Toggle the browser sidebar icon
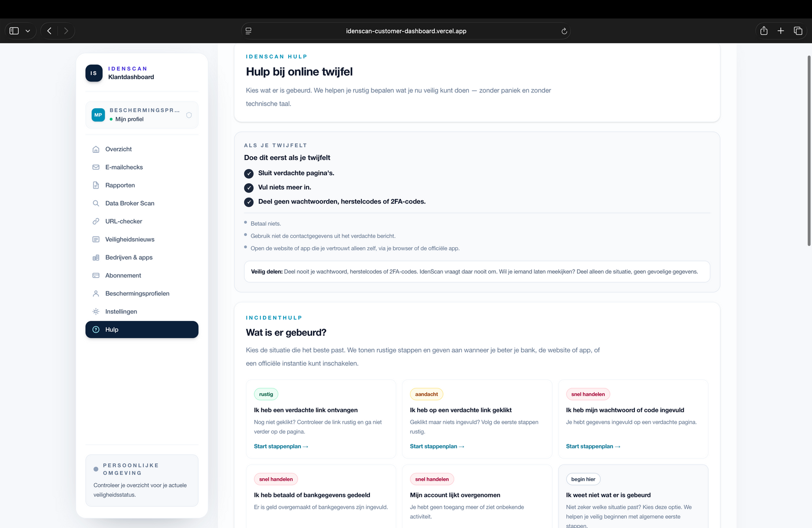The height and width of the screenshot is (528, 812). [x=14, y=31]
